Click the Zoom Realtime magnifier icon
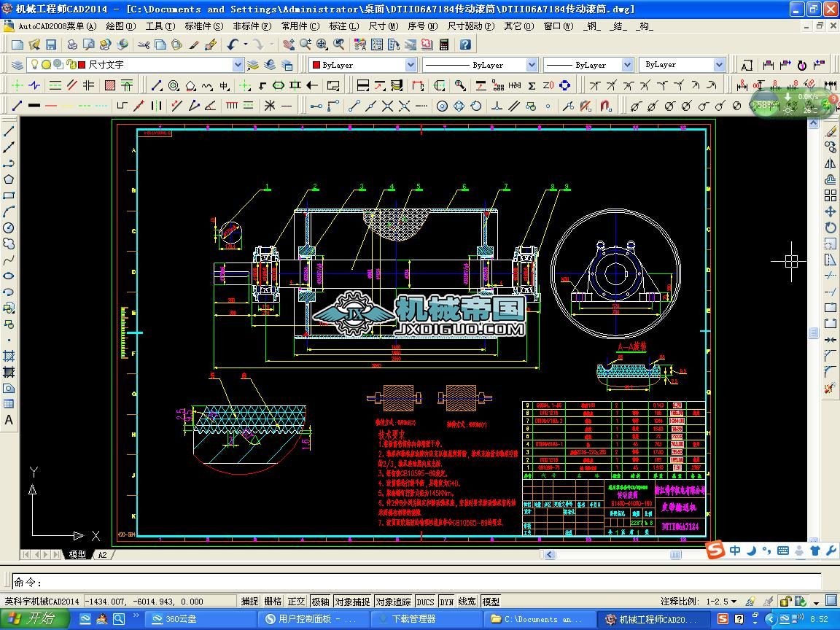Image resolution: width=840 pixels, height=630 pixels. click(x=306, y=45)
